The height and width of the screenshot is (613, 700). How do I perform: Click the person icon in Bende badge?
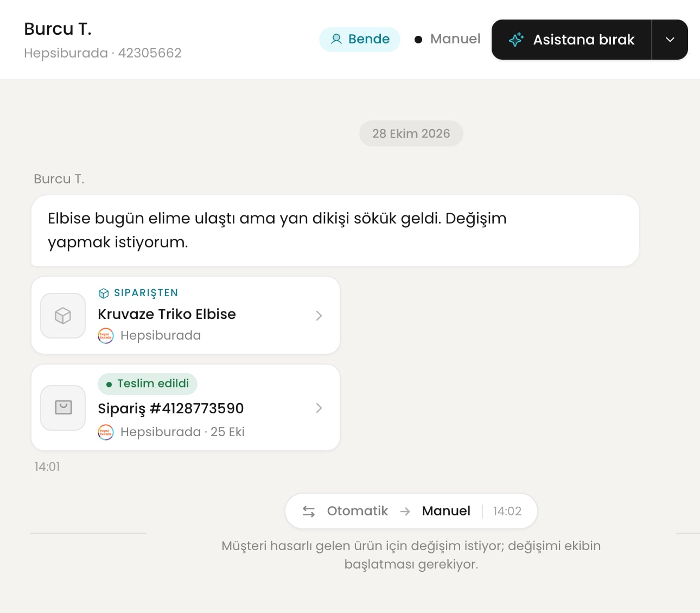click(336, 39)
